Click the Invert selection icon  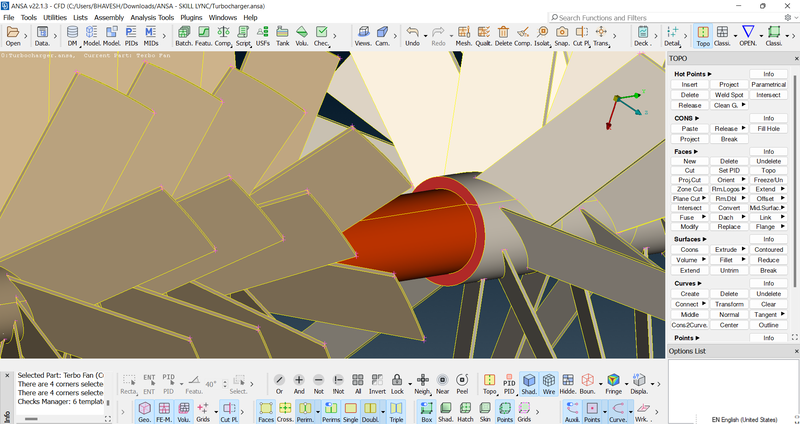click(x=378, y=384)
